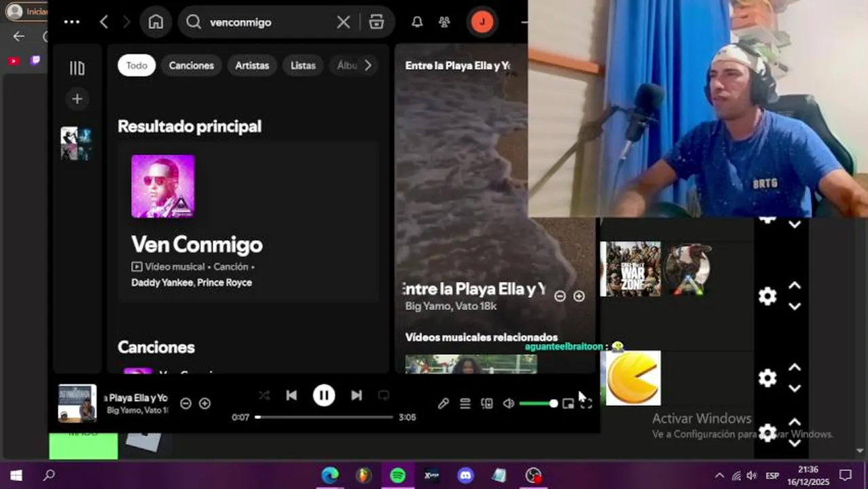Screen dimensions: 868x489
Task: Skip to the previous track
Action: pyautogui.click(x=291, y=395)
